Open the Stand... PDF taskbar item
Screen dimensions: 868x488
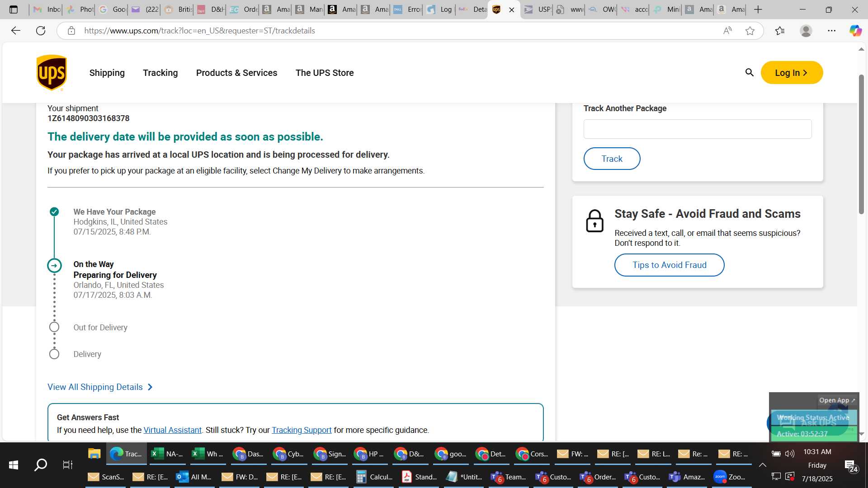(x=419, y=477)
